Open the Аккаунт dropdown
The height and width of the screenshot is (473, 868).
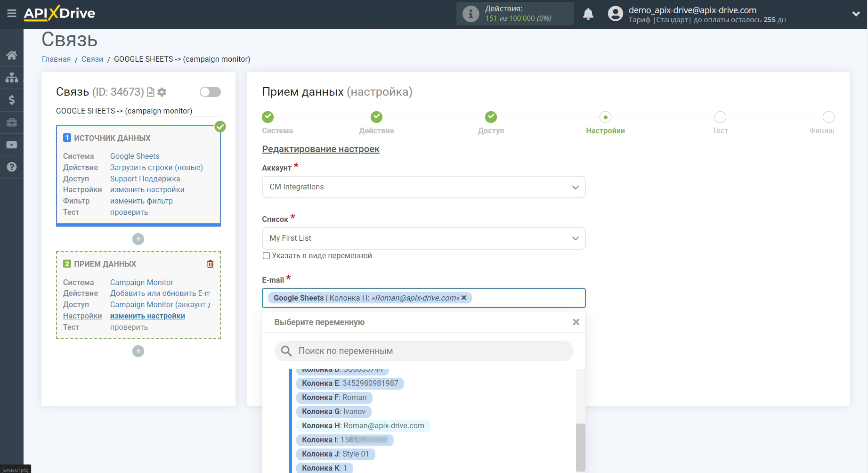pos(423,187)
